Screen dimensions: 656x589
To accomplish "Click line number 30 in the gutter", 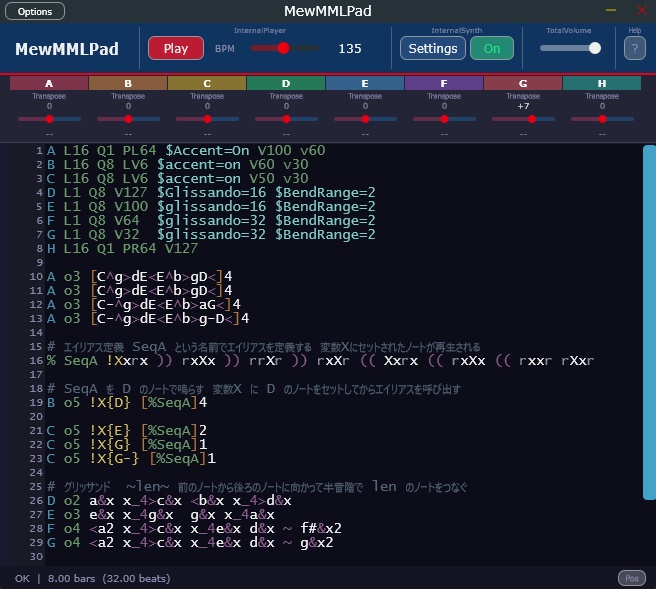I will click(x=36, y=556).
